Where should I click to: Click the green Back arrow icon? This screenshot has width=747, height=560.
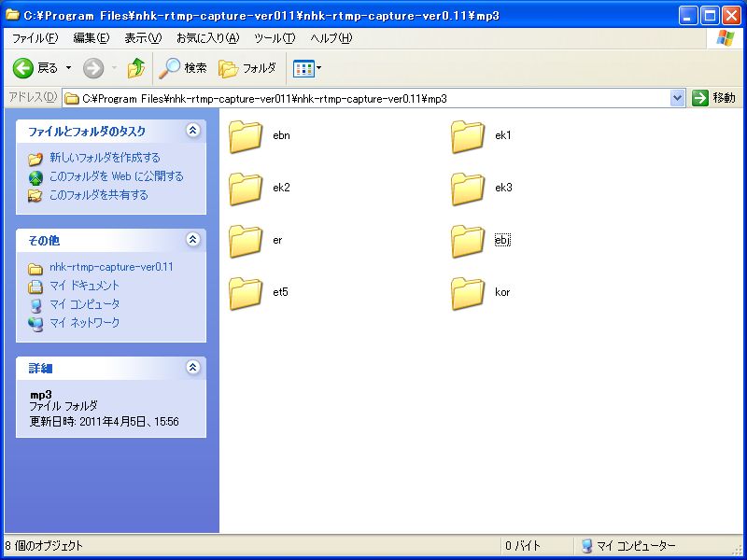click(22, 68)
